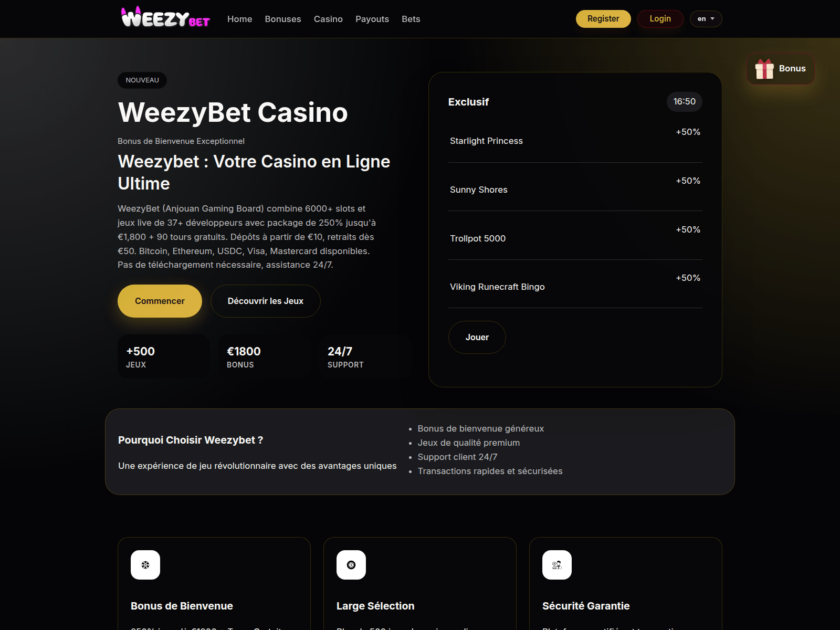Open the Bets section

point(411,19)
